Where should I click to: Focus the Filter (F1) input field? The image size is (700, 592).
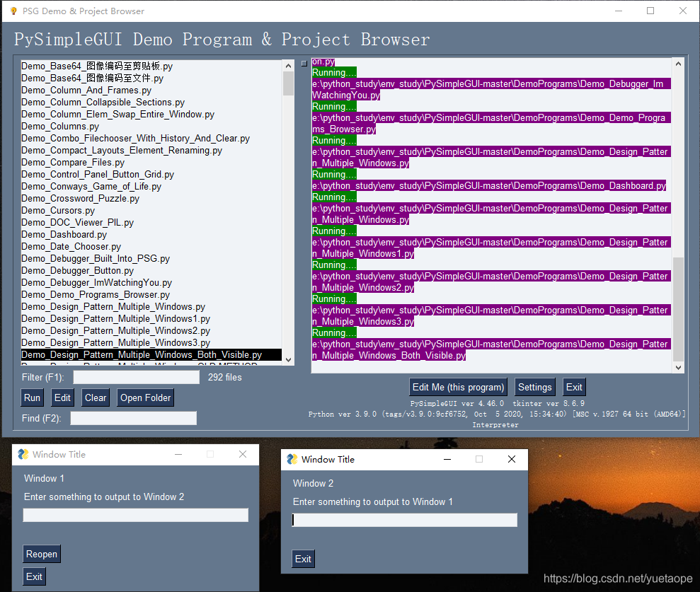pyautogui.click(x=136, y=377)
